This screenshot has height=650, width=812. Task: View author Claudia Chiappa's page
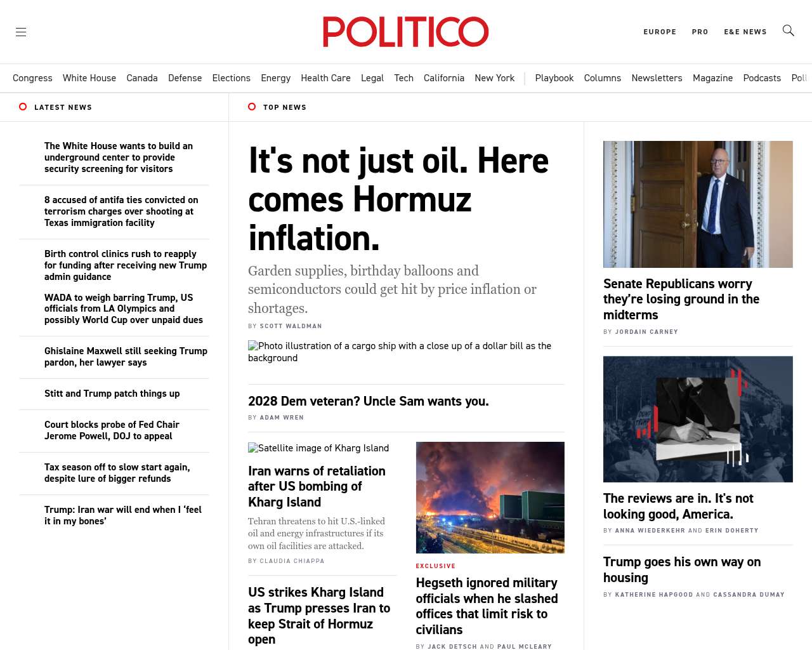[292, 561]
